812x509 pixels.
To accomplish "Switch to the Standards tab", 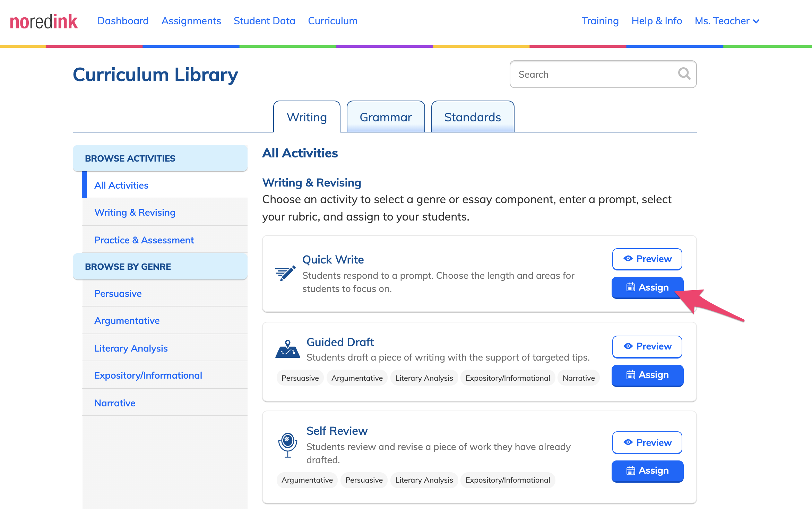I will [x=473, y=117].
